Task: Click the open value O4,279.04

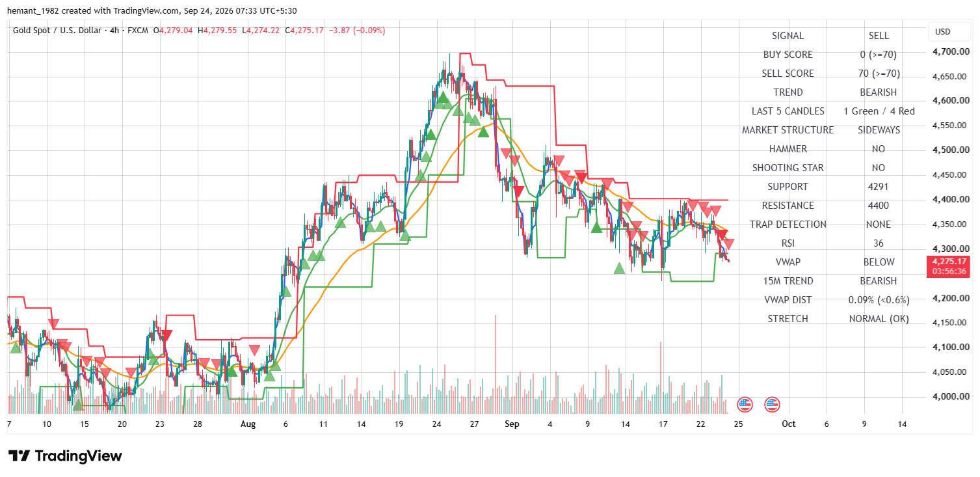Action: (173, 31)
